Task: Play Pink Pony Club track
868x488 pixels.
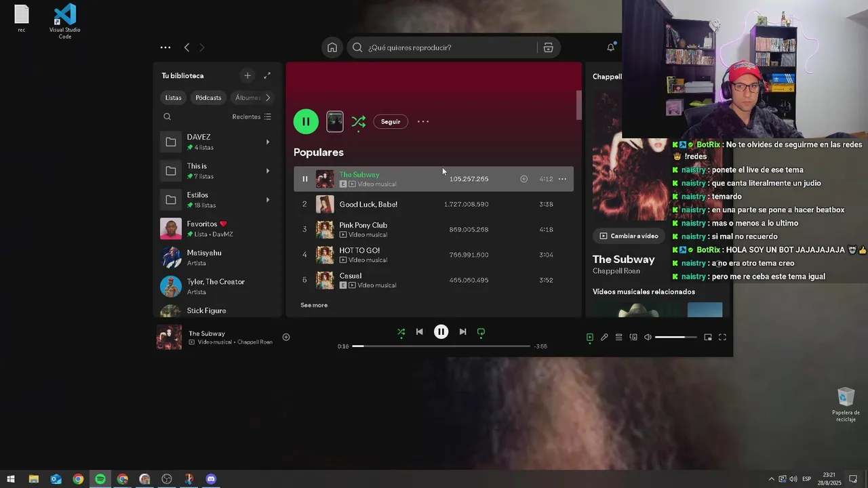Action: tap(433, 229)
